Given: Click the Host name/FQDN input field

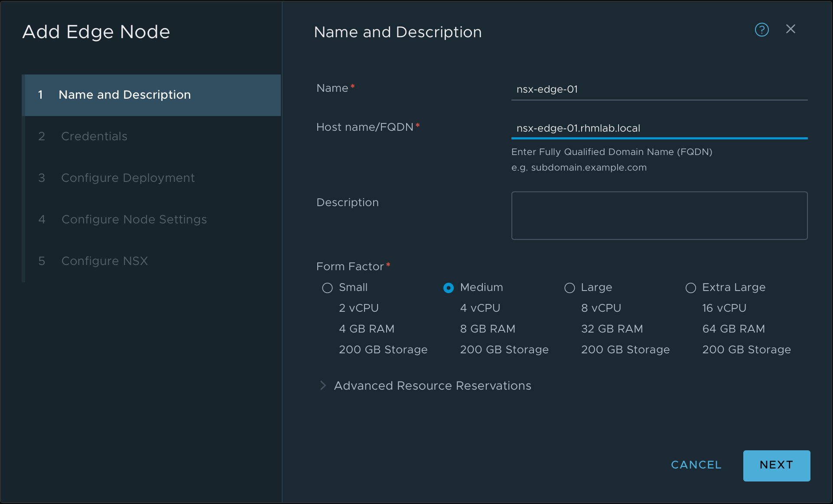Looking at the screenshot, I should click(659, 126).
